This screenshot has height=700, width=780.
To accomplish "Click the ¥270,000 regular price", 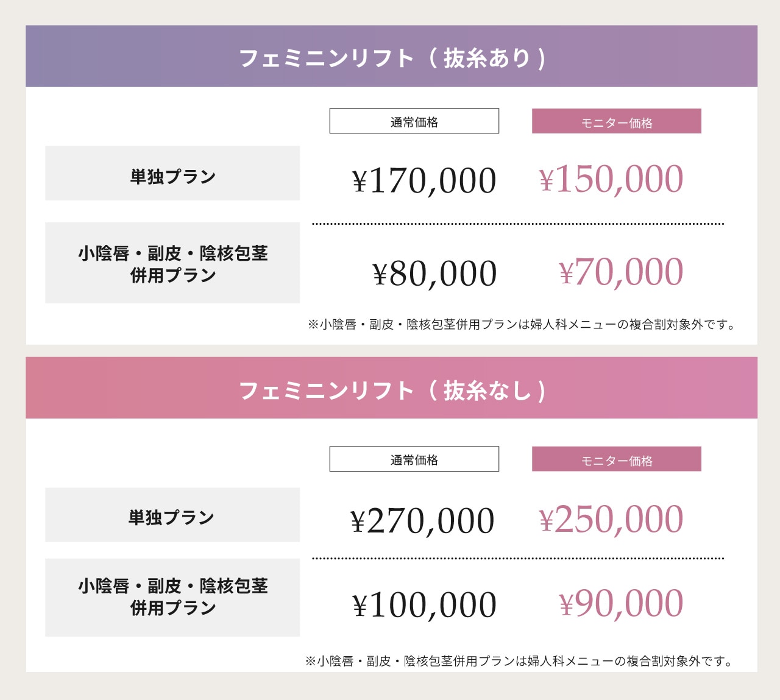I will (x=422, y=521).
